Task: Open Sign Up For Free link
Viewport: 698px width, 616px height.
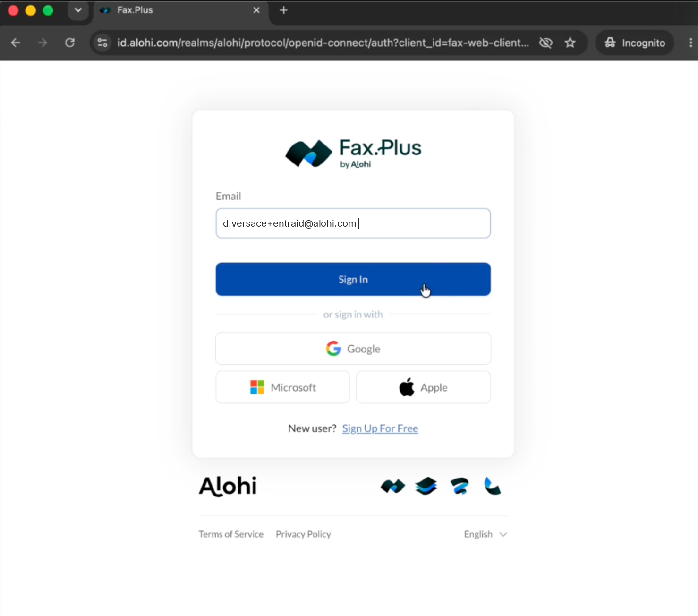Action: coord(380,428)
